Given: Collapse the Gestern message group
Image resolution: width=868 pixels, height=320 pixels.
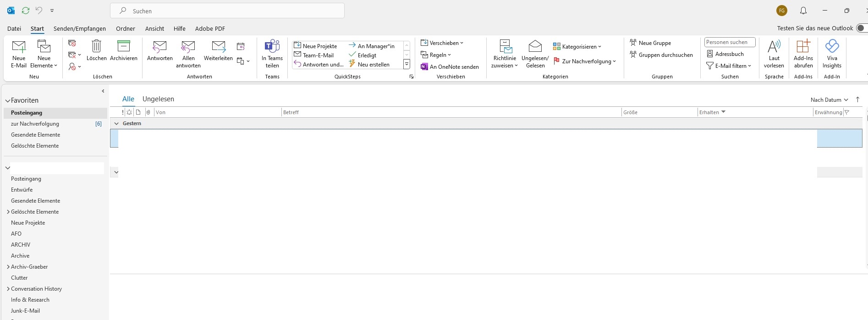Looking at the screenshot, I should pos(116,123).
